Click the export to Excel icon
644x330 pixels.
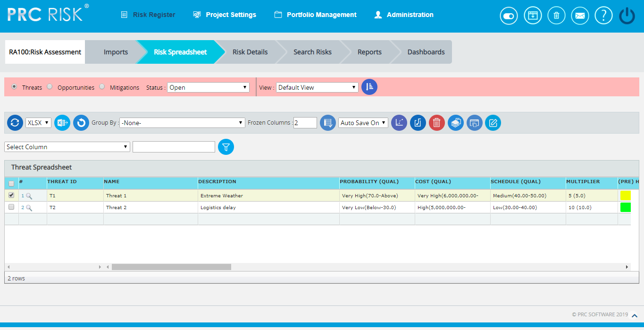click(x=62, y=123)
